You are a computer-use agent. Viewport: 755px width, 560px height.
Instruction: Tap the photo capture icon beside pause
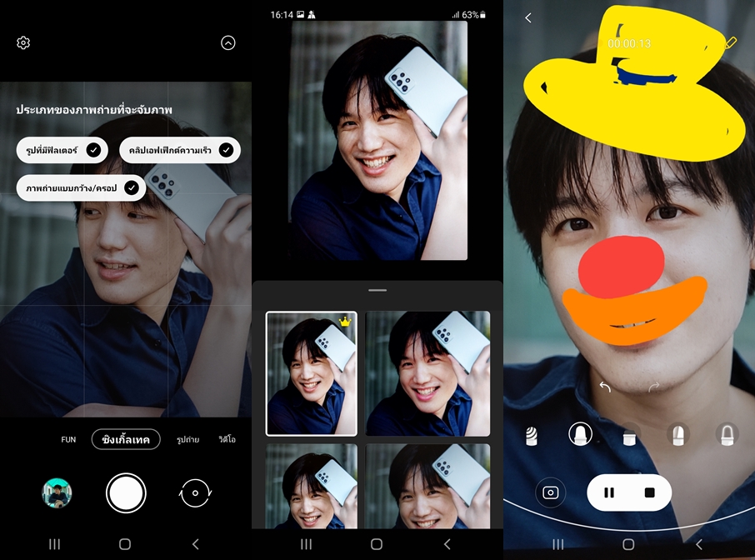550,492
